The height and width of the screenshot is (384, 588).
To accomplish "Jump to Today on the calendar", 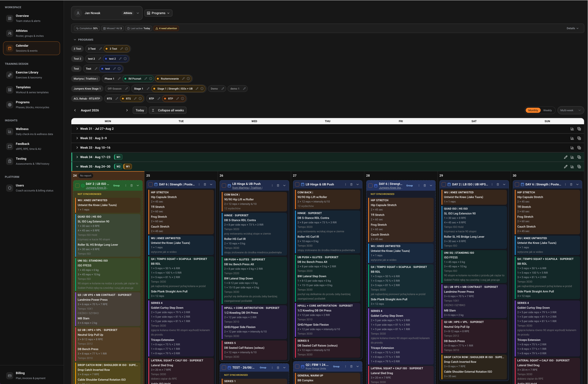I will 140,110.
